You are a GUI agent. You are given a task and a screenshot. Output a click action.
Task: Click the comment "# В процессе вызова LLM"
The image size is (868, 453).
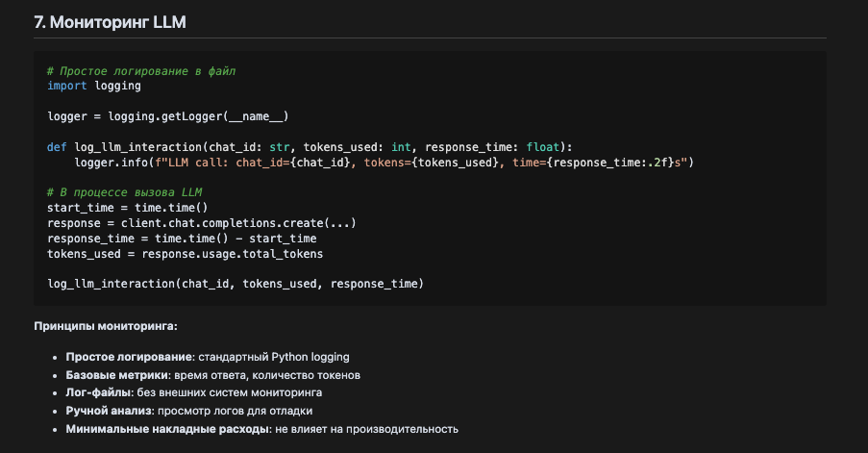(124, 192)
